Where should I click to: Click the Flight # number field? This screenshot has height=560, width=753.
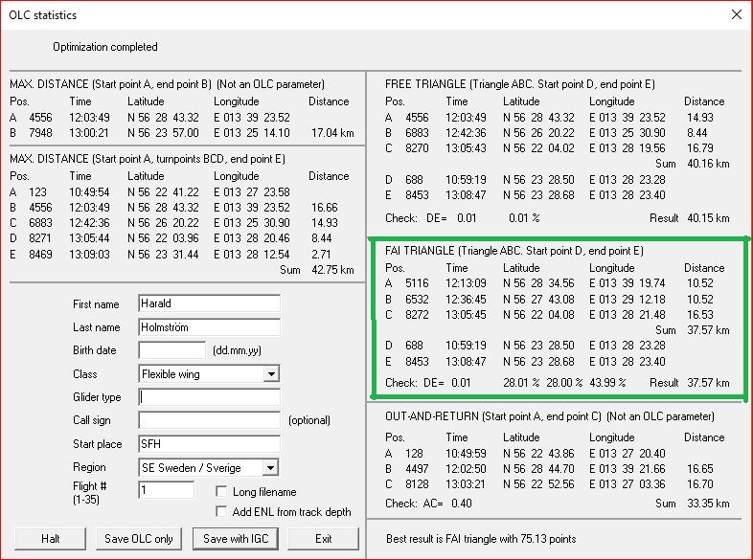click(x=166, y=490)
